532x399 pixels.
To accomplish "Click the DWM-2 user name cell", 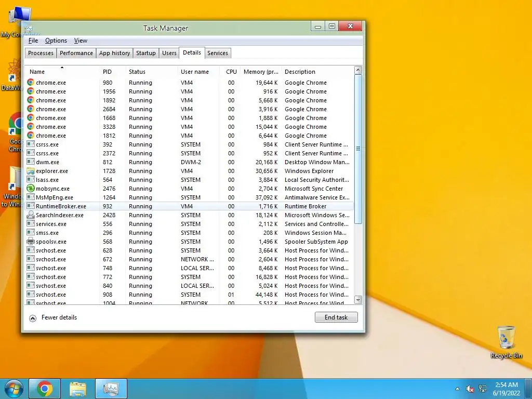I will [191, 162].
